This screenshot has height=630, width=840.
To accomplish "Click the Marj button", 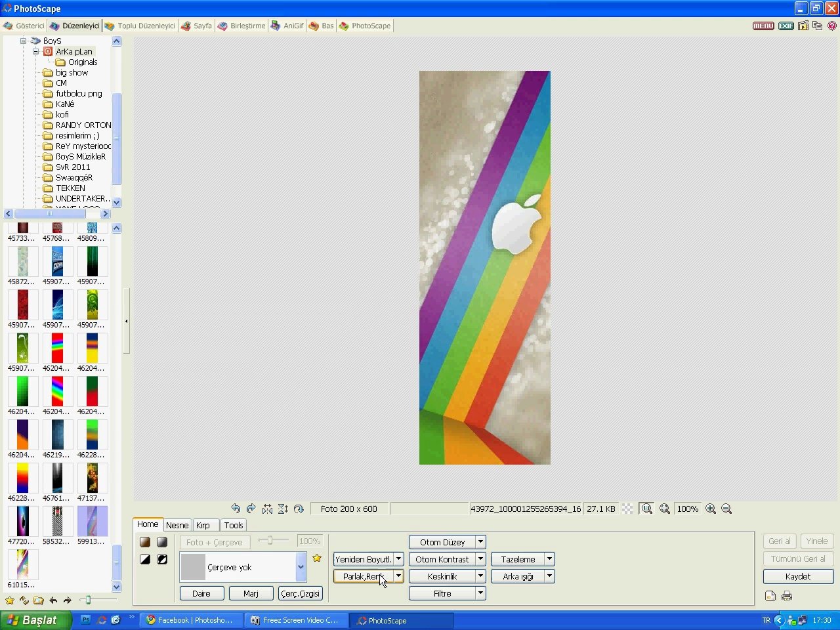I will pyautogui.click(x=251, y=593).
